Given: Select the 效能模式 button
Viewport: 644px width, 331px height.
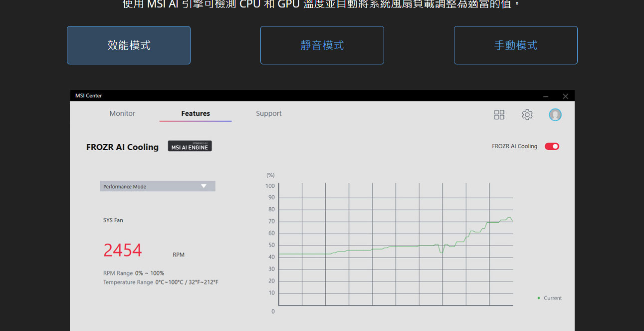Looking at the screenshot, I should pyautogui.click(x=129, y=45).
